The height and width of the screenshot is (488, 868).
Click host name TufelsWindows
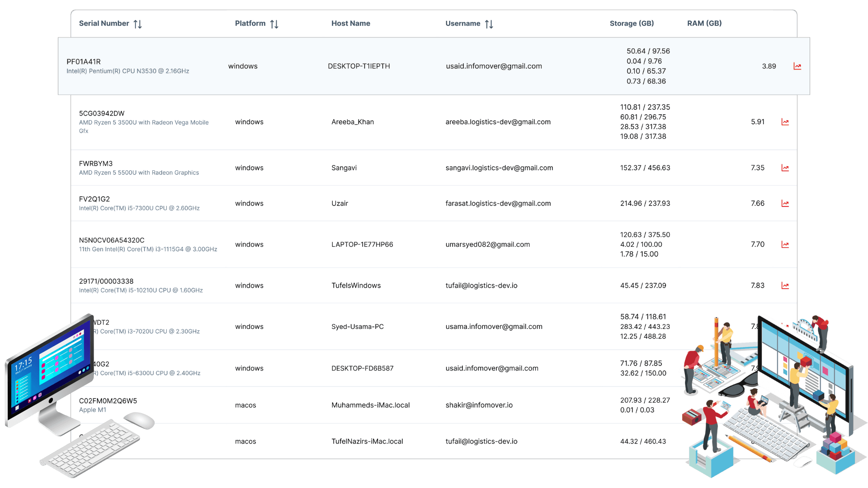point(356,286)
